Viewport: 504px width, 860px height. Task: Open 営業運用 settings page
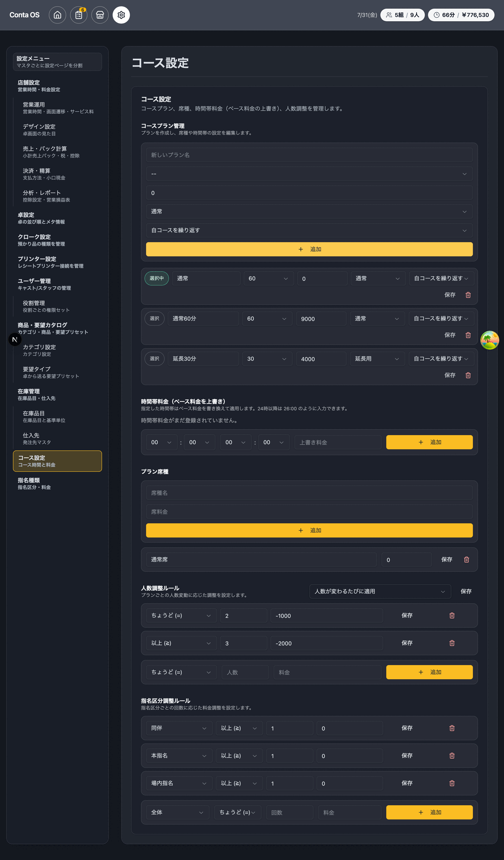[x=60, y=108]
